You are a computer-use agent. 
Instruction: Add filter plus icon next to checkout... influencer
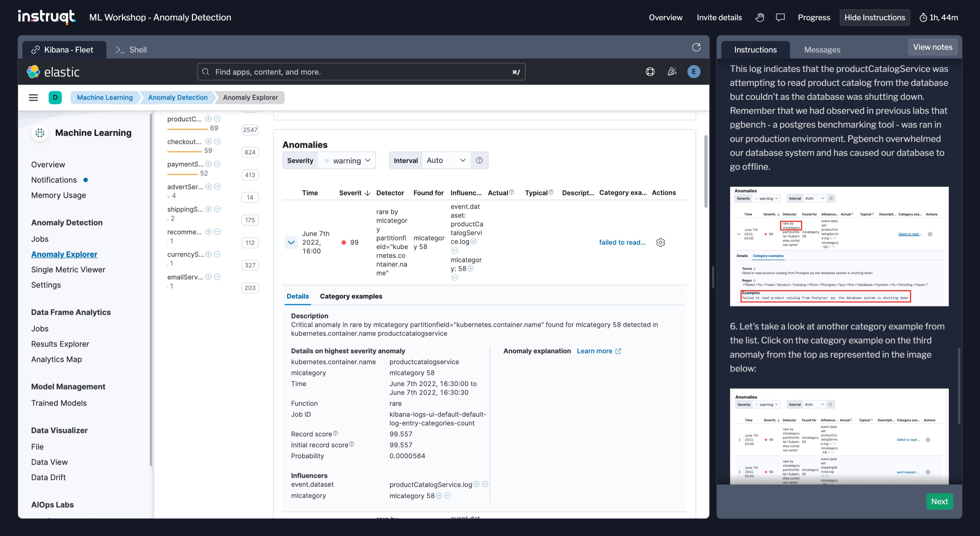[208, 141]
